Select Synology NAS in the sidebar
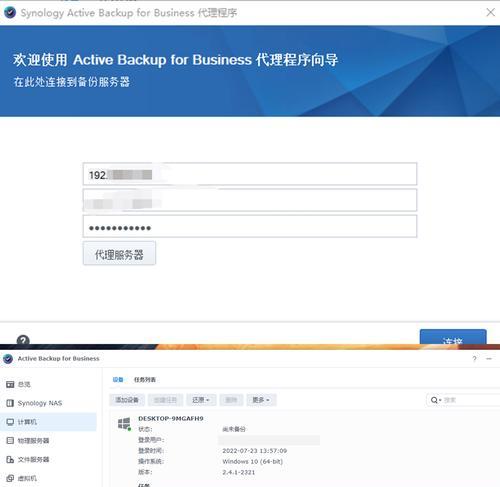The image size is (500, 487). (x=34, y=403)
